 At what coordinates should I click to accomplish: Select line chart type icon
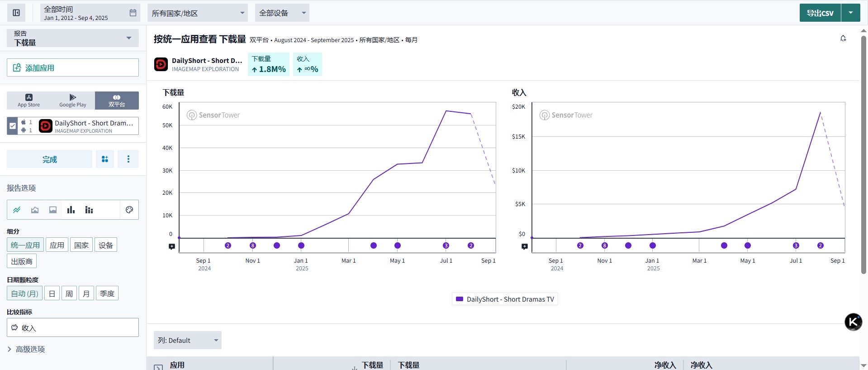(x=17, y=210)
